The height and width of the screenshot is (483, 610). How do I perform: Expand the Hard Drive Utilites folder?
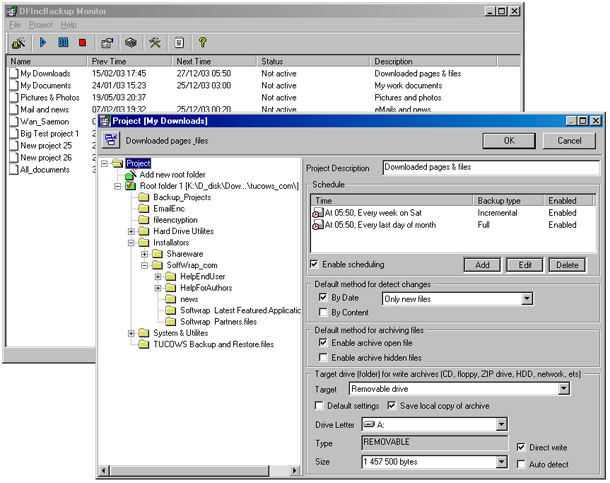pyautogui.click(x=131, y=231)
